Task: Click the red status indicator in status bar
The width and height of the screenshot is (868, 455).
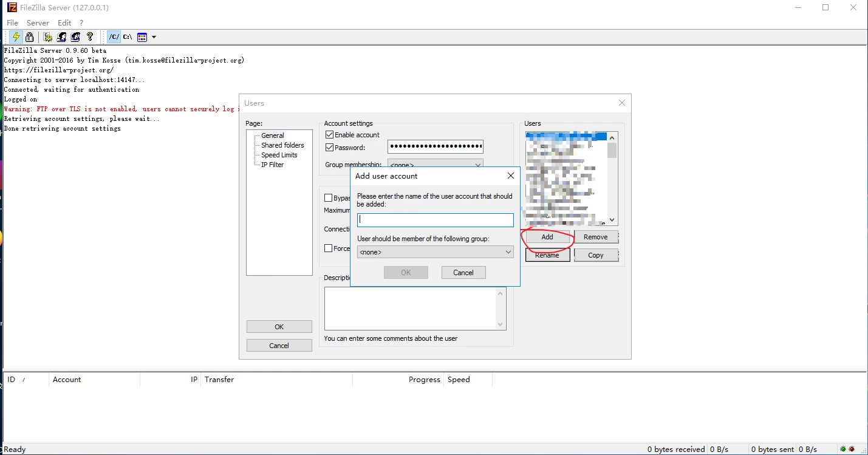Action: point(852,450)
